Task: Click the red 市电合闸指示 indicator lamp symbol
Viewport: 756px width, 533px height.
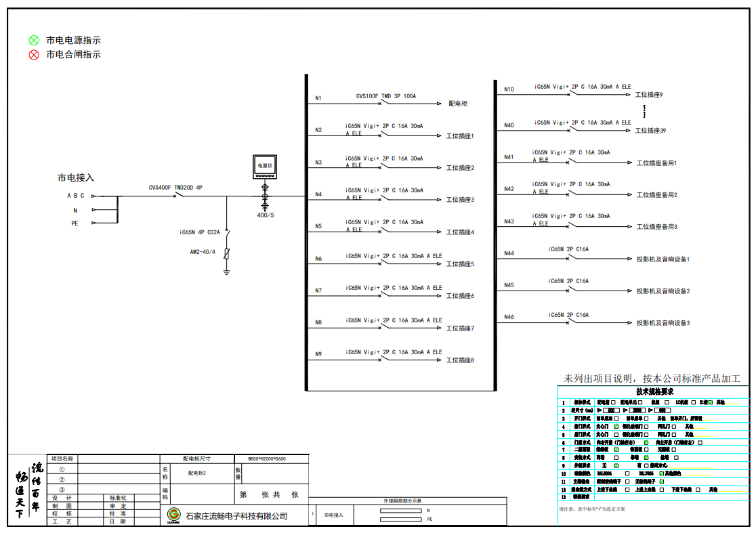Action: pos(34,55)
